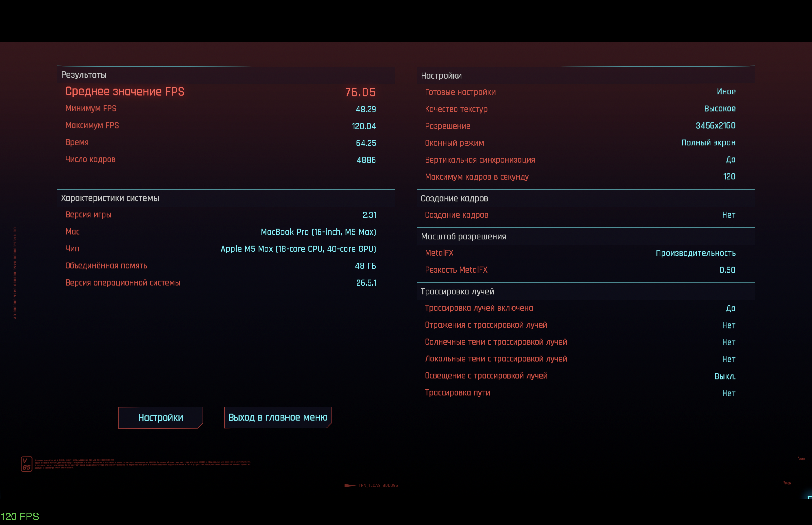This screenshot has height=525, width=812.
Task: Click the Число кадров value 4886
Action: point(366,160)
